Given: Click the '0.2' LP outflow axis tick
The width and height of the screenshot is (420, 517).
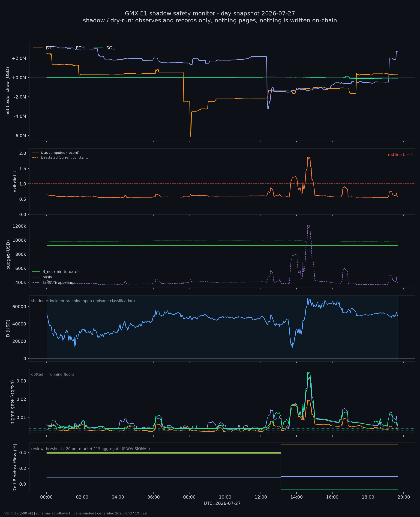Looking at the screenshot, I should (x=23, y=468).
